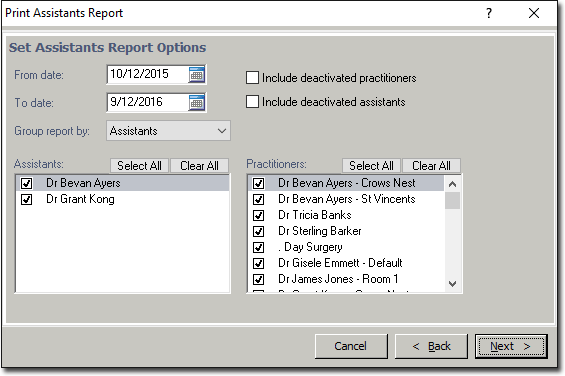This screenshot has width=565, height=376.
Task: Go Back to previous step
Action: [431, 346]
